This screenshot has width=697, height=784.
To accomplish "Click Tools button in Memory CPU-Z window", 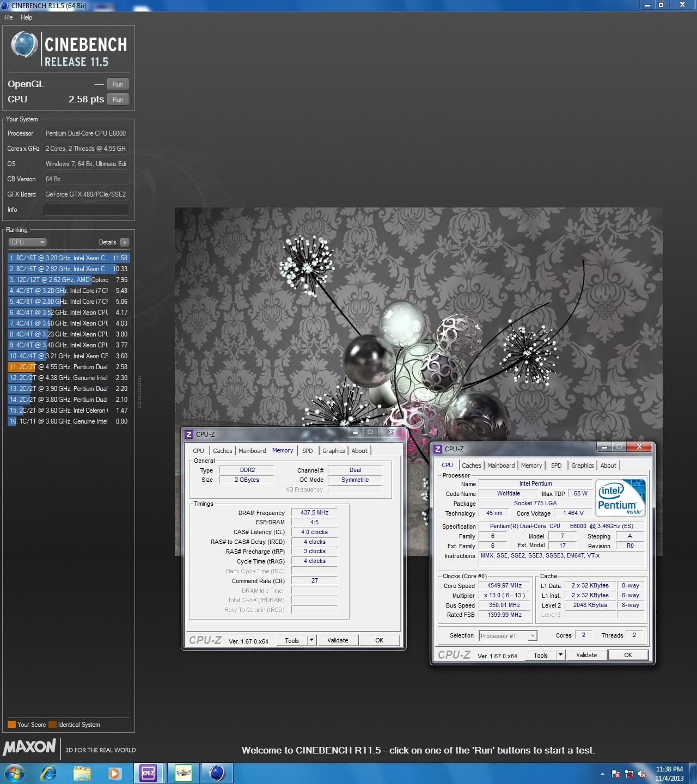I will point(292,640).
